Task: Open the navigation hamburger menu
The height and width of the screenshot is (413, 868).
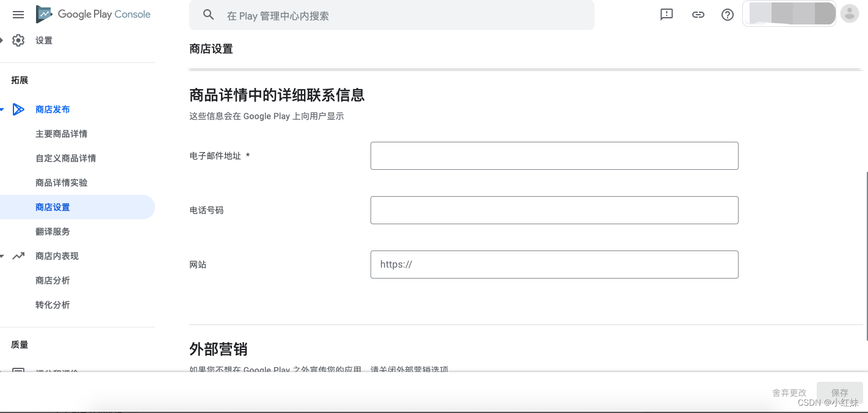Action: pyautogui.click(x=18, y=15)
